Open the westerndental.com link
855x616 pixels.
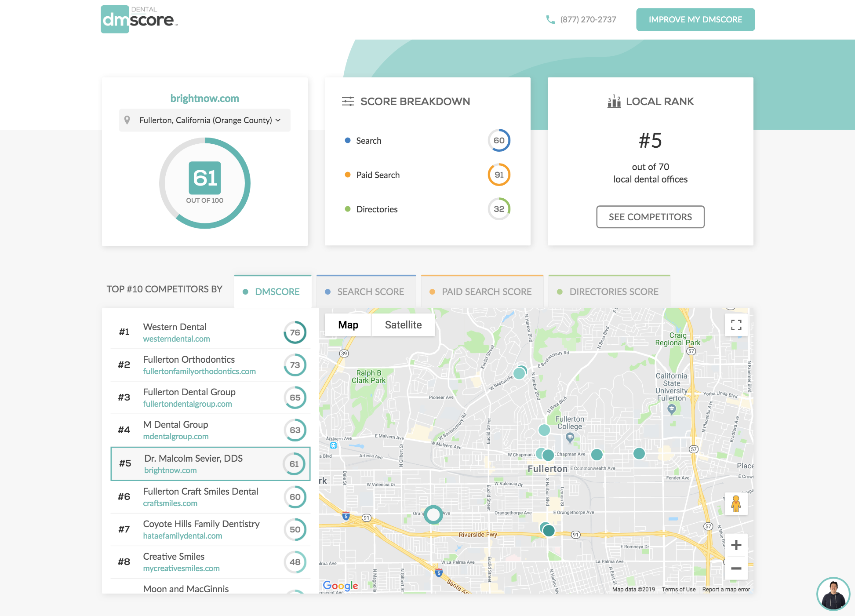tap(176, 339)
